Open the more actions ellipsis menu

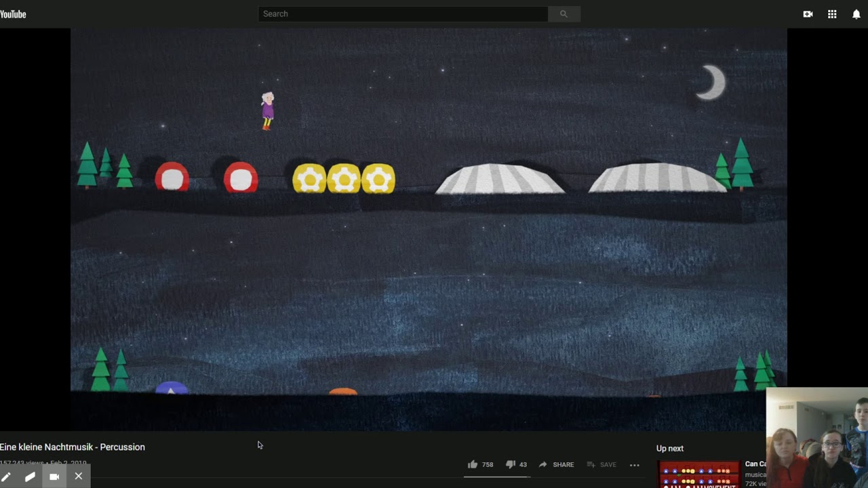[635, 465]
